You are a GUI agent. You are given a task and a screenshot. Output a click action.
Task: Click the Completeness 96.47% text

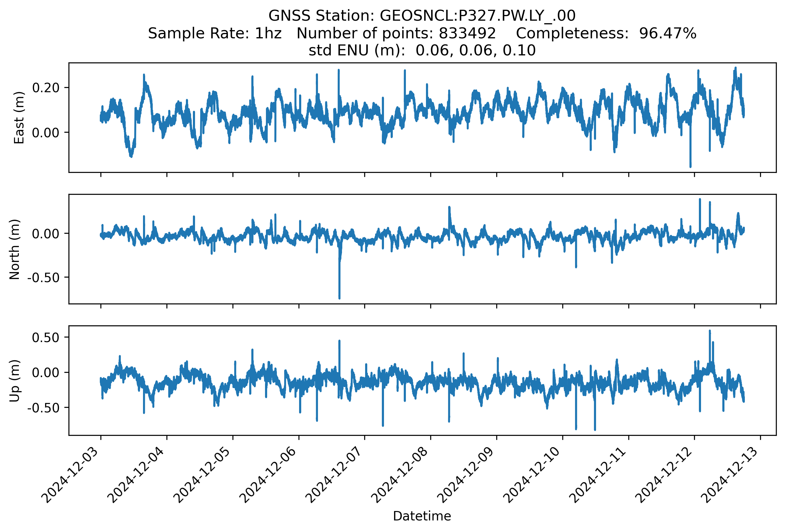[606, 33]
